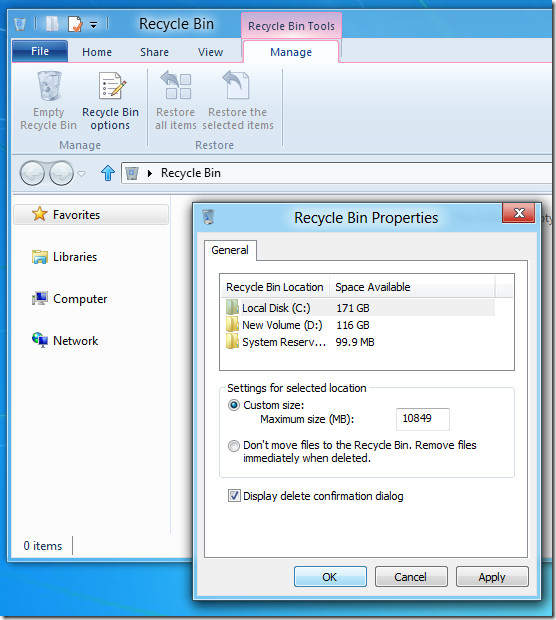Click the Recycle Bin icon in address bar
556x620 pixels.
132,173
